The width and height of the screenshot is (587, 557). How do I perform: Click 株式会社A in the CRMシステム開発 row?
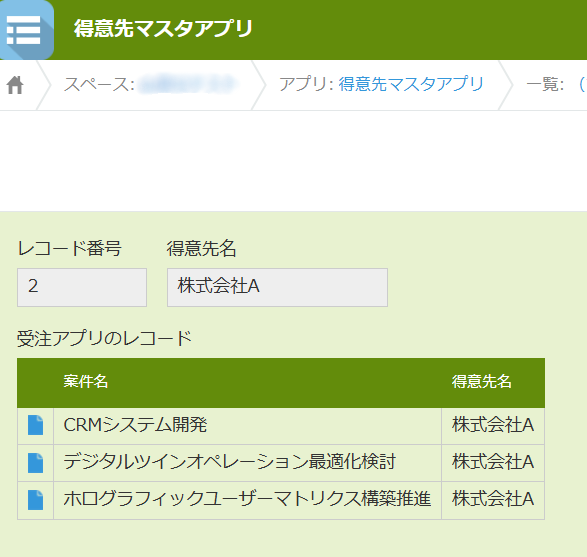[493, 425]
